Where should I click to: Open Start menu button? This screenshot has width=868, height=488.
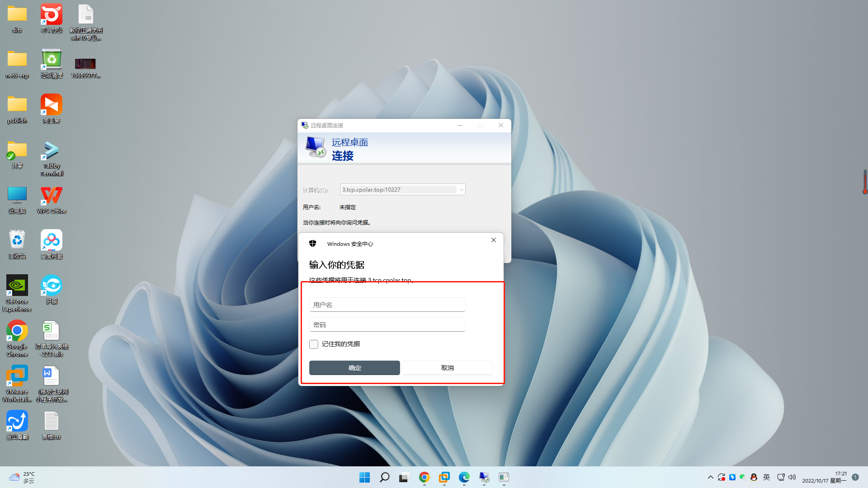click(364, 477)
